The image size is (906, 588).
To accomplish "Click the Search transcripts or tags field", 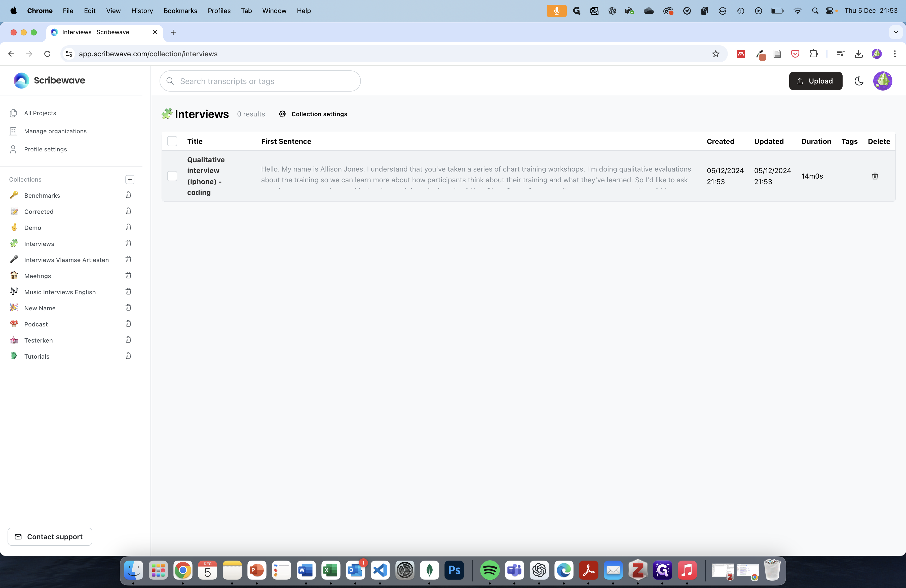I will (260, 81).
